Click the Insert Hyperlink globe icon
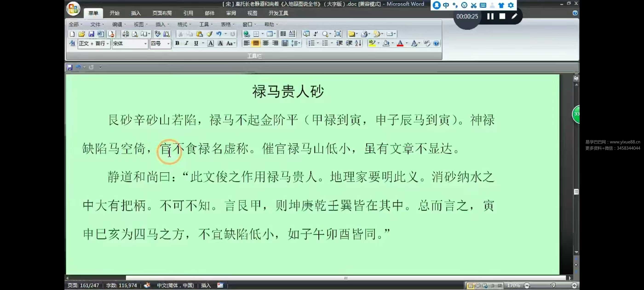 tap(247, 34)
